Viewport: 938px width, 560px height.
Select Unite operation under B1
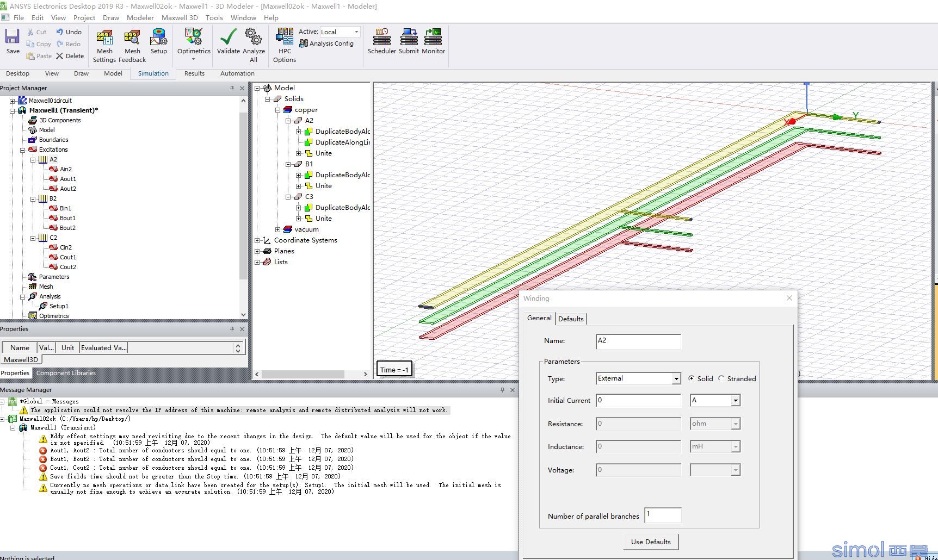(323, 186)
